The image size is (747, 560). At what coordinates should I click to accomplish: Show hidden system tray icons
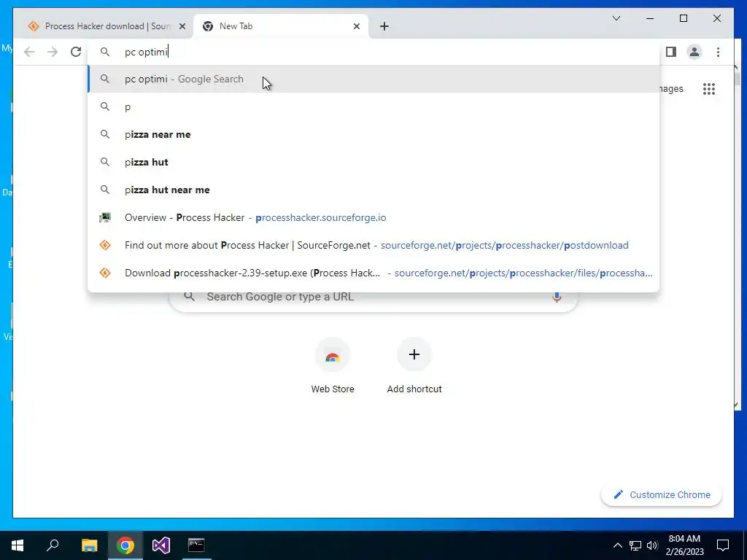(x=617, y=545)
